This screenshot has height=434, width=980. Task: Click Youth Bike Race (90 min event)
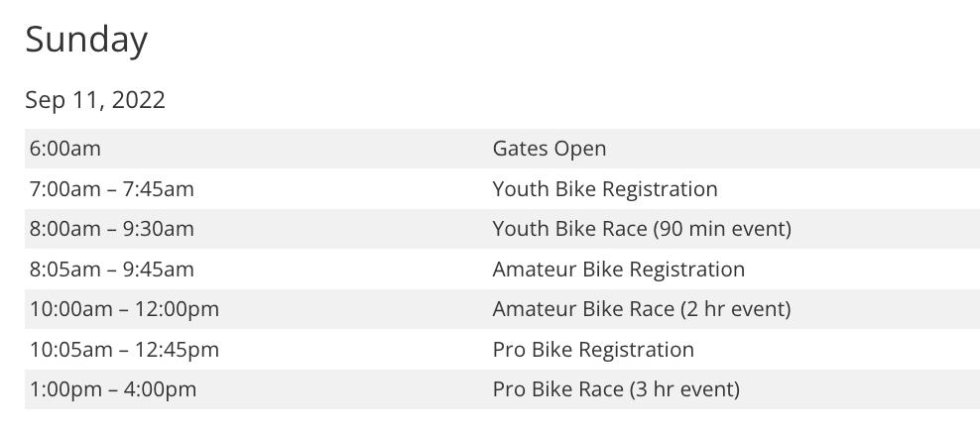pos(642,229)
